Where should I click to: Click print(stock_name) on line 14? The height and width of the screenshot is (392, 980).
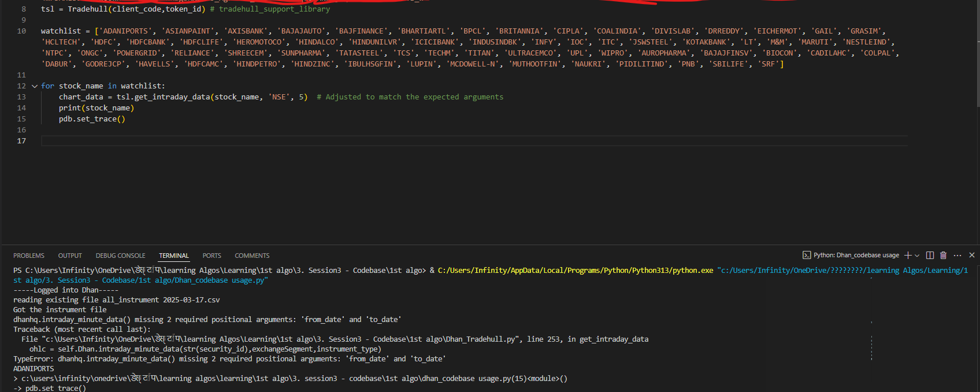[96, 108]
